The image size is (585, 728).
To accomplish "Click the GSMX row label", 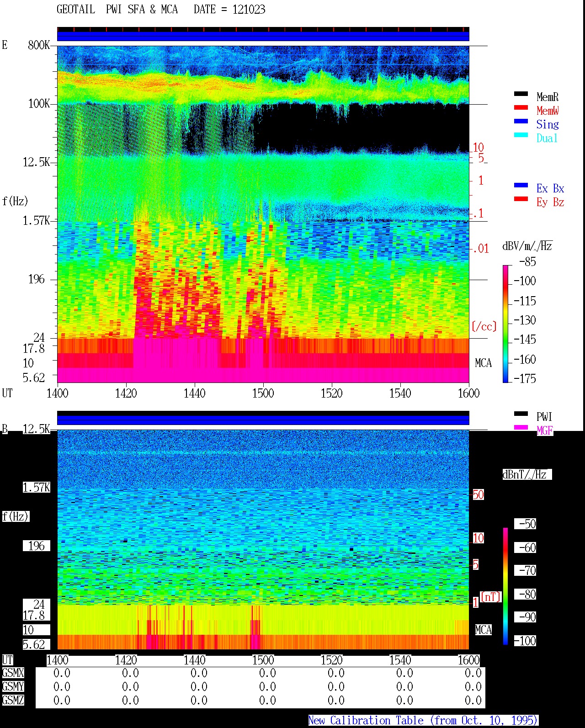I will pos(13,673).
